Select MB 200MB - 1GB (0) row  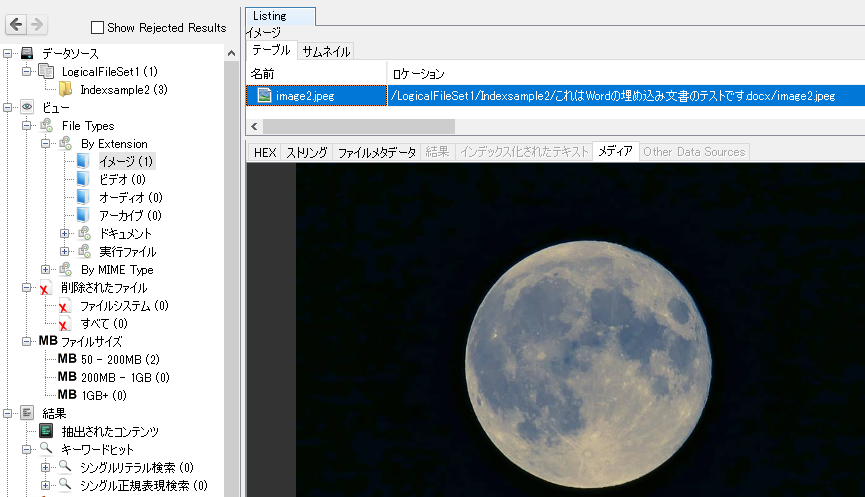coord(114,378)
